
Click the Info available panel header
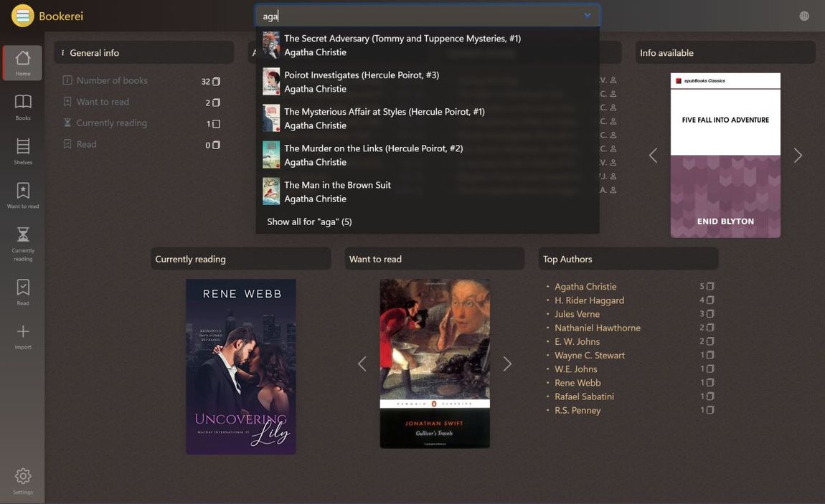tap(725, 52)
